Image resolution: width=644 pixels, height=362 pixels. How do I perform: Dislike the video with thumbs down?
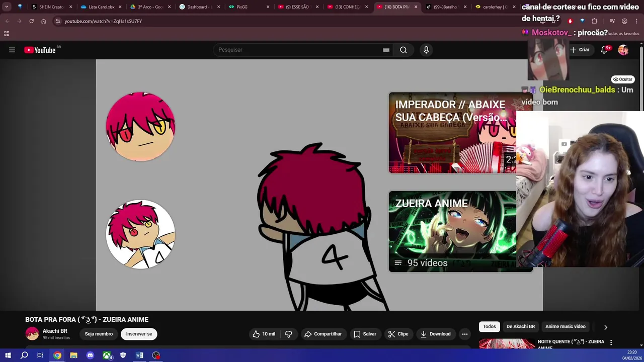click(289, 334)
